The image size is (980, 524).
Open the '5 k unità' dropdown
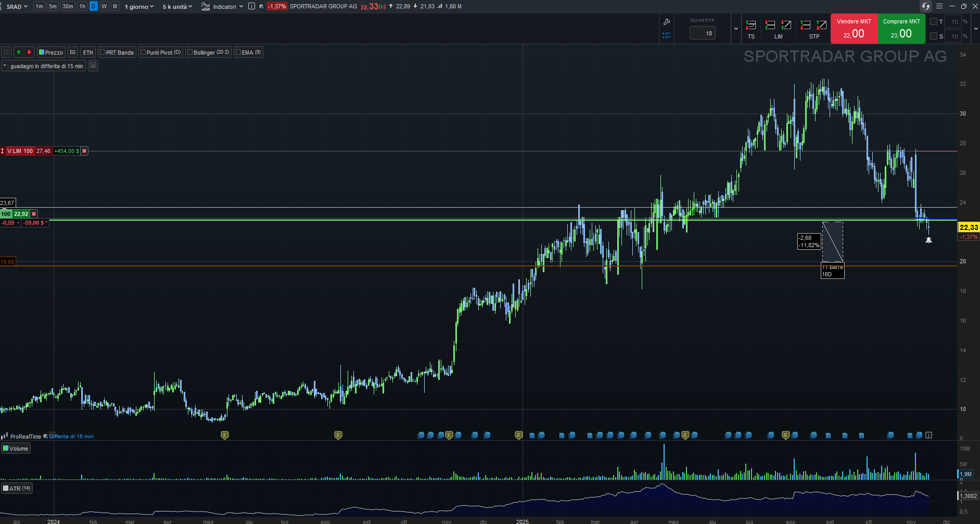(x=177, y=6)
